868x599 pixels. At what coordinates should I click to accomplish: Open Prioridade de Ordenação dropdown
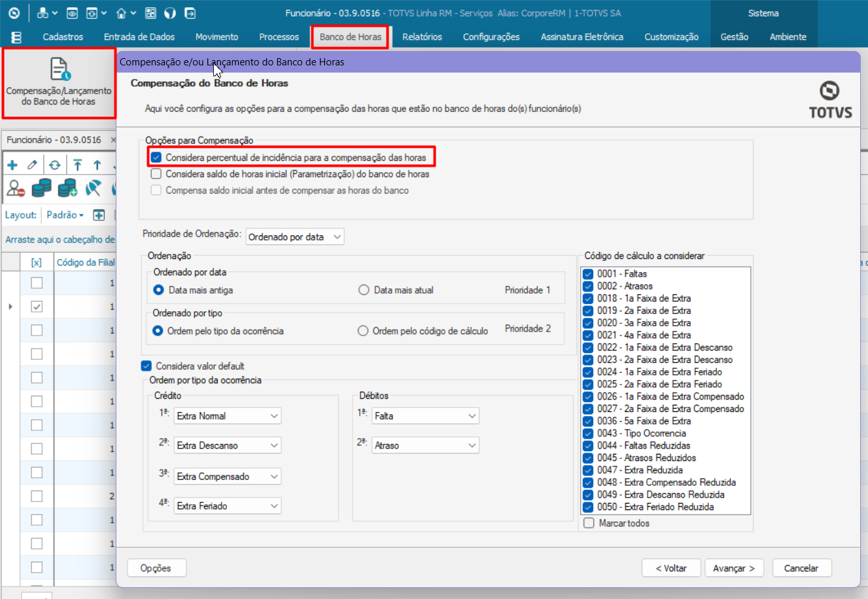295,237
